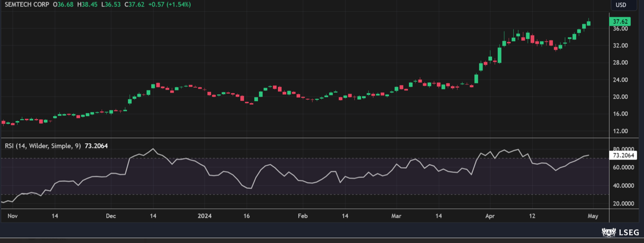Click the 80.0000 level on the RSI axis
Image resolution: width=644 pixels, height=243 pixels.
pyautogui.click(x=623, y=149)
